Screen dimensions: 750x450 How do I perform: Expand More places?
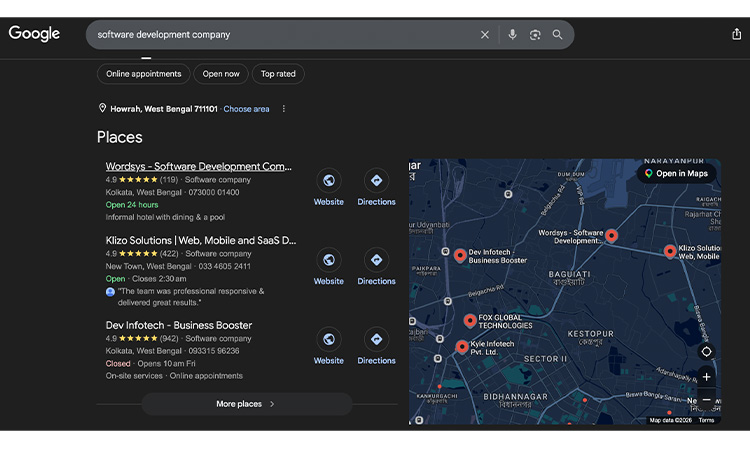247,404
